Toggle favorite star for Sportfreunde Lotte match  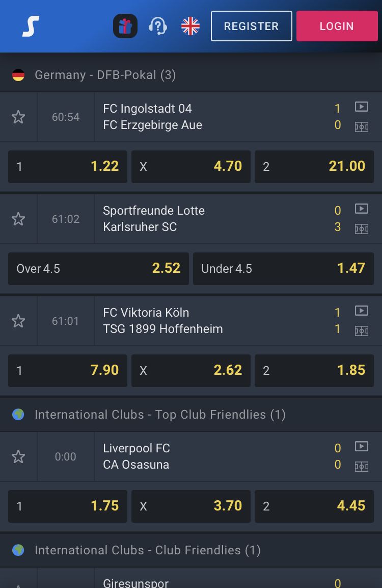18,219
